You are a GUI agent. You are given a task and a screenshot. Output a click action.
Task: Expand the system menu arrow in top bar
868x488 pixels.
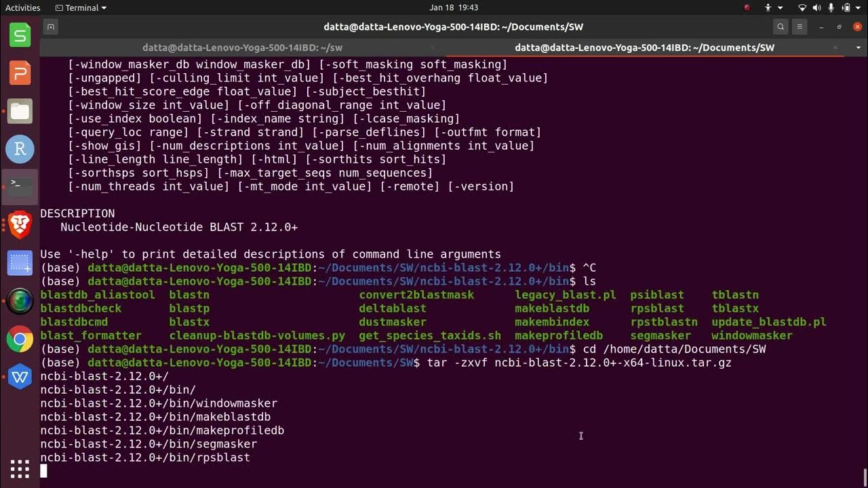tap(859, 8)
